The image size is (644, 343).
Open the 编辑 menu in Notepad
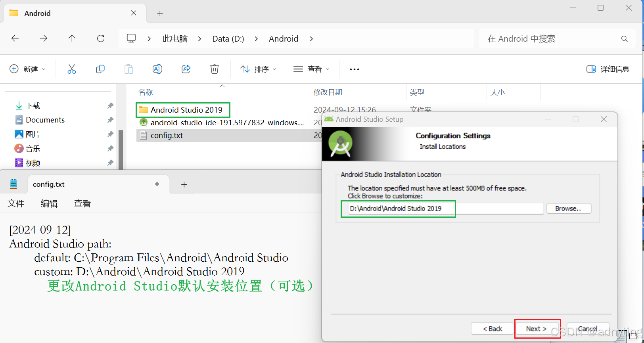click(x=49, y=203)
